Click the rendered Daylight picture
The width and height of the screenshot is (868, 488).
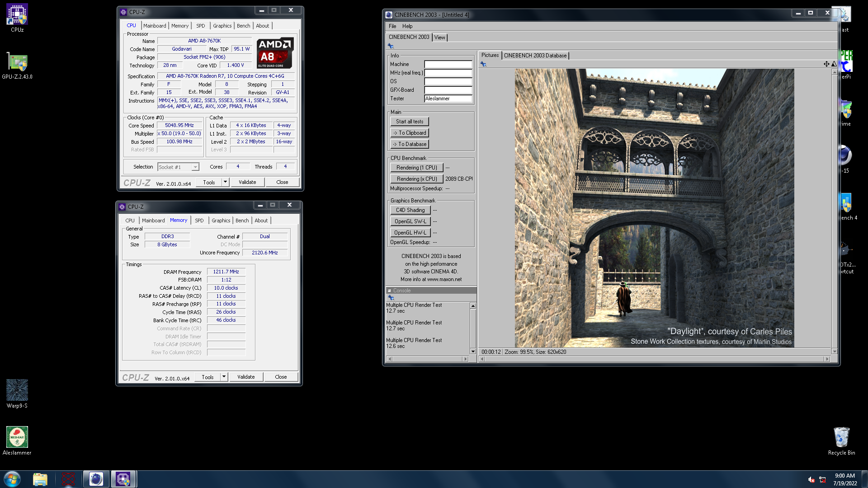[654, 208]
